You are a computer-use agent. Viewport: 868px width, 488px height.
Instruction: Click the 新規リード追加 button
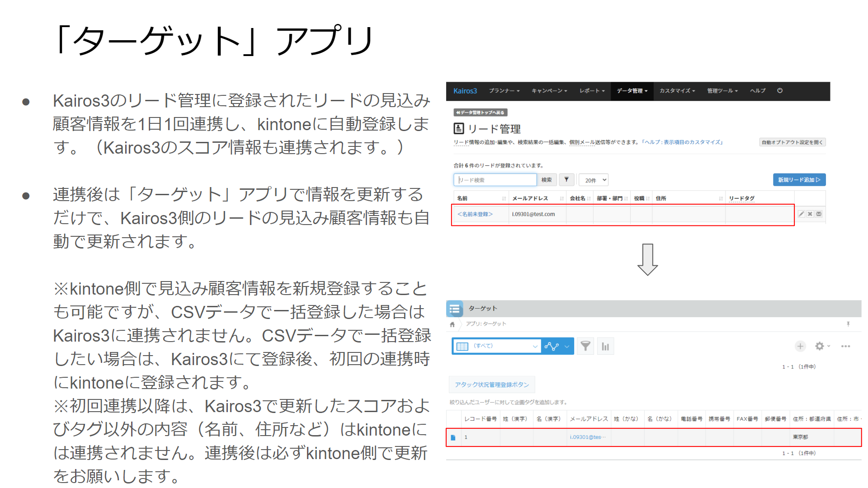pyautogui.click(x=799, y=180)
